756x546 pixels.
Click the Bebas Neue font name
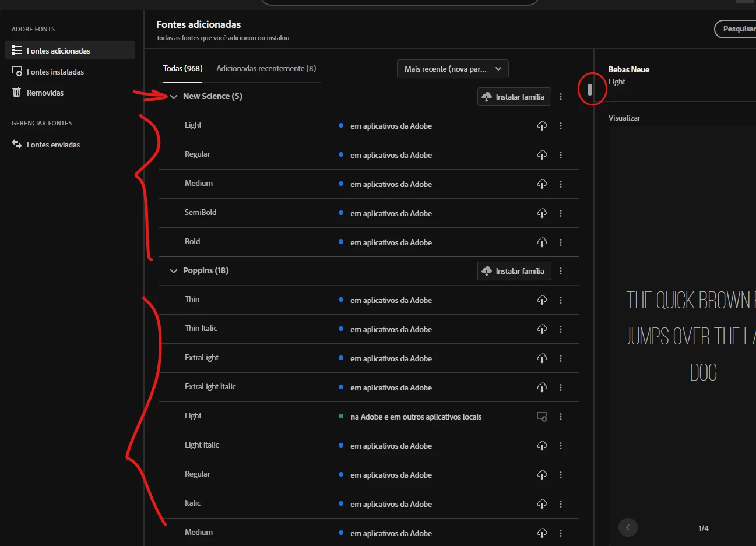[x=629, y=69]
